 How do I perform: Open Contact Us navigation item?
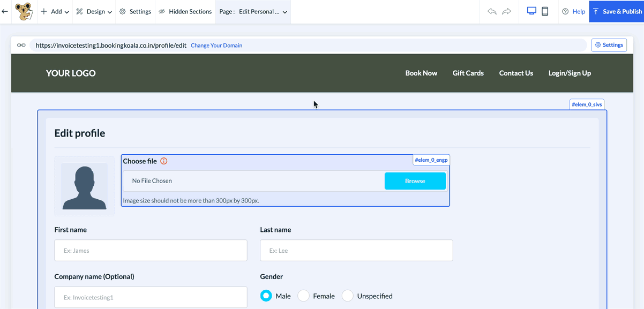coord(516,73)
